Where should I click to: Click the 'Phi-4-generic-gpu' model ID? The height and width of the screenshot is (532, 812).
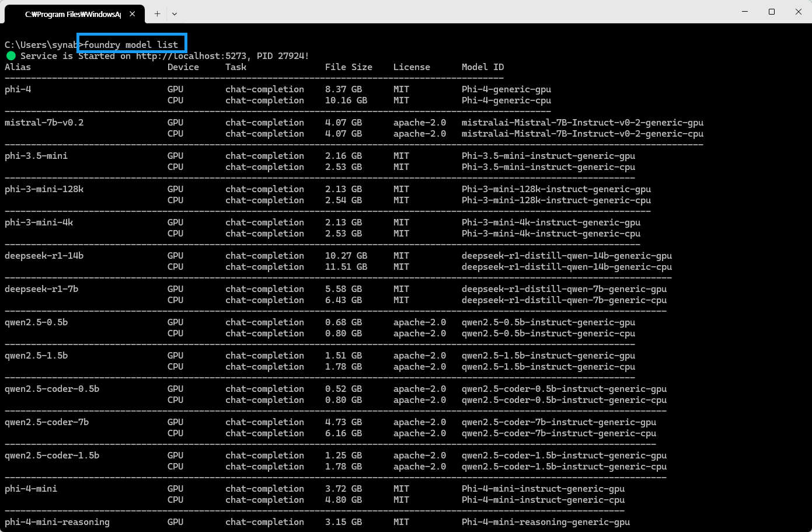coord(506,89)
